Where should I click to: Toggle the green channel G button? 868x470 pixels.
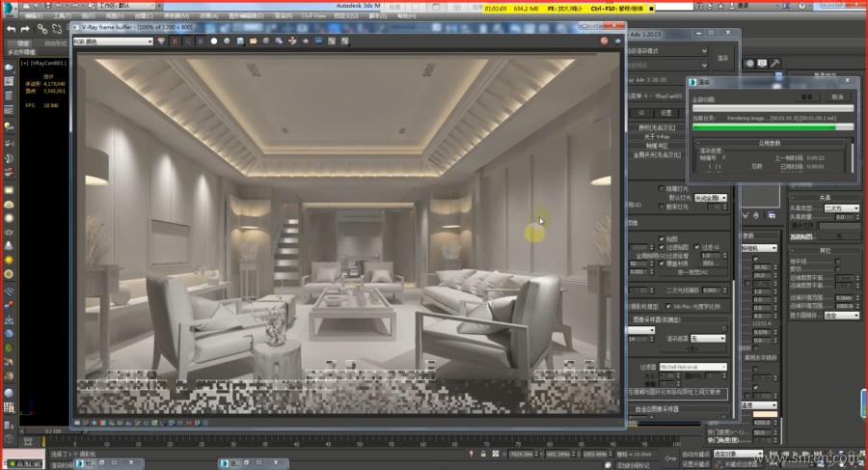coord(188,41)
